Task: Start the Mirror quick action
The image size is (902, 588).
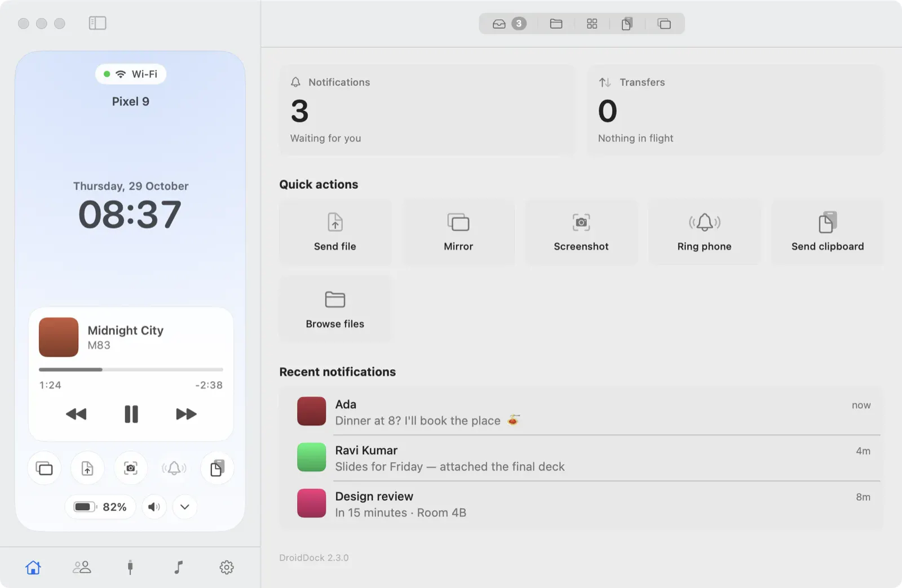Action: (458, 232)
